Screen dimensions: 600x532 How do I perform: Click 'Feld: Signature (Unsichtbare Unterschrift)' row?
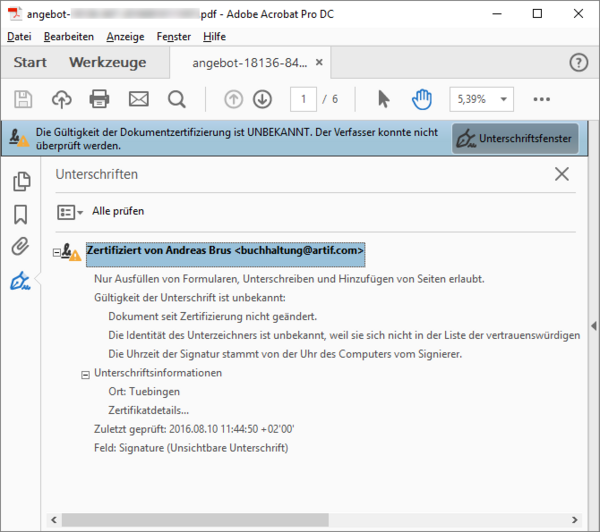tap(191, 448)
